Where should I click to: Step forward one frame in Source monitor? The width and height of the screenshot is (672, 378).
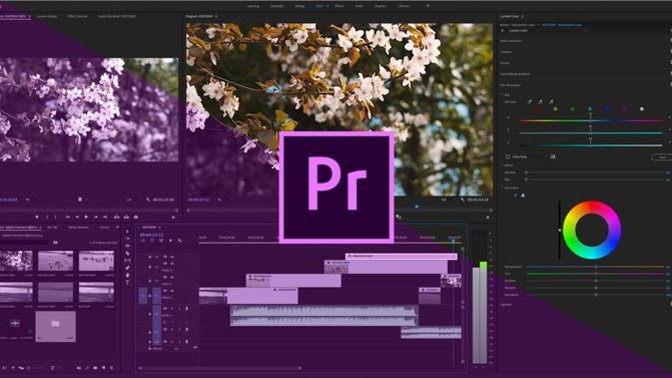pos(96,217)
